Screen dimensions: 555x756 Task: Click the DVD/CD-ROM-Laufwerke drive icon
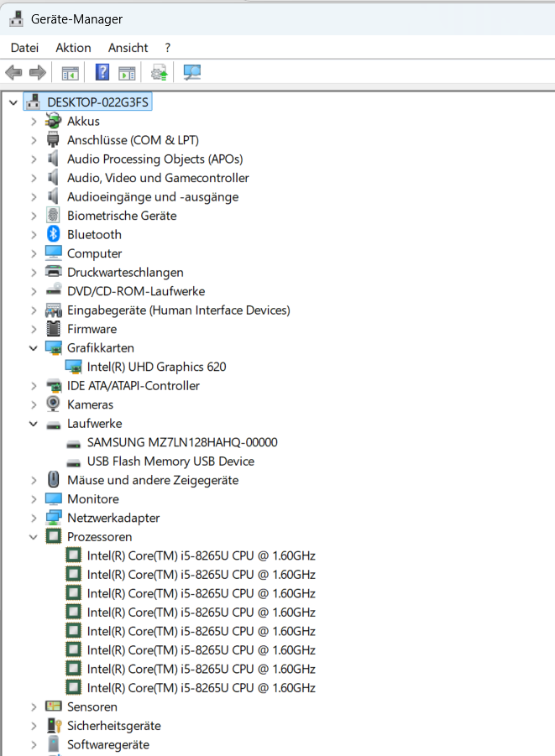pos(53,290)
